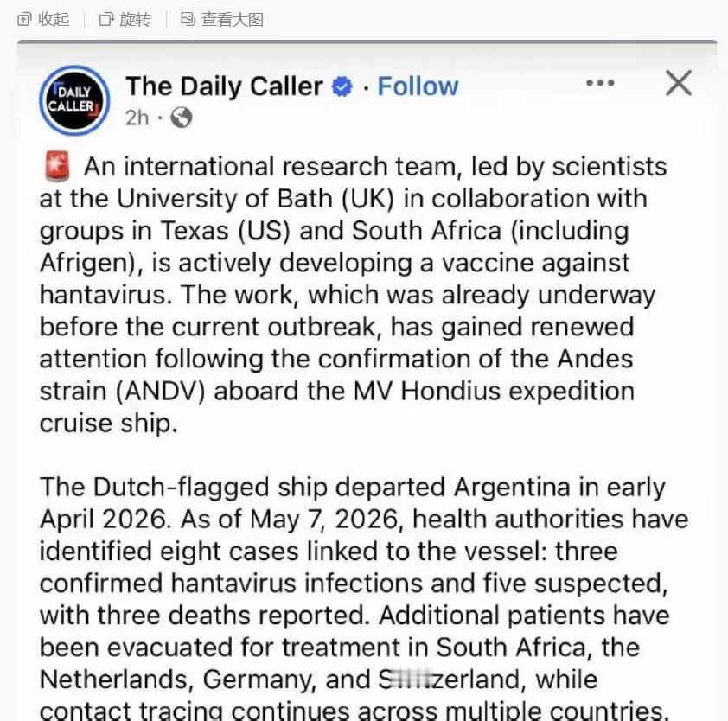Open the three-dot post options menu
The height and width of the screenshot is (721, 728).
point(600,83)
